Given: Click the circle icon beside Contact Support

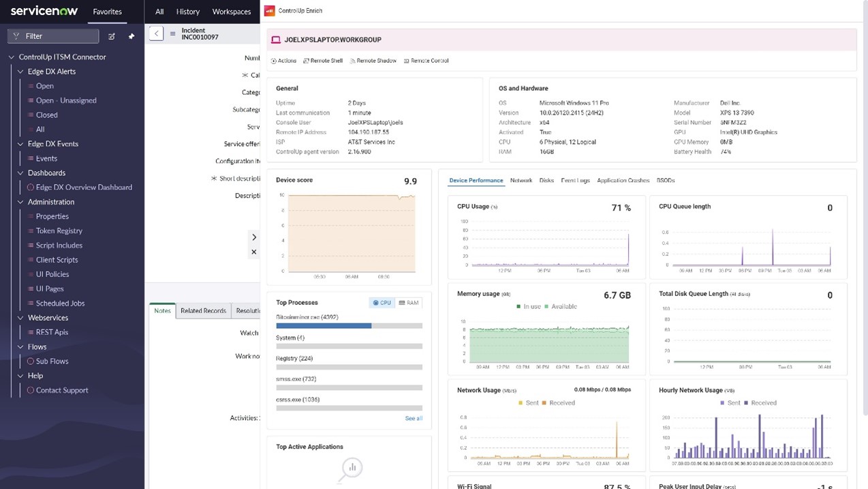Looking at the screenshot, I should coord(30,390).
